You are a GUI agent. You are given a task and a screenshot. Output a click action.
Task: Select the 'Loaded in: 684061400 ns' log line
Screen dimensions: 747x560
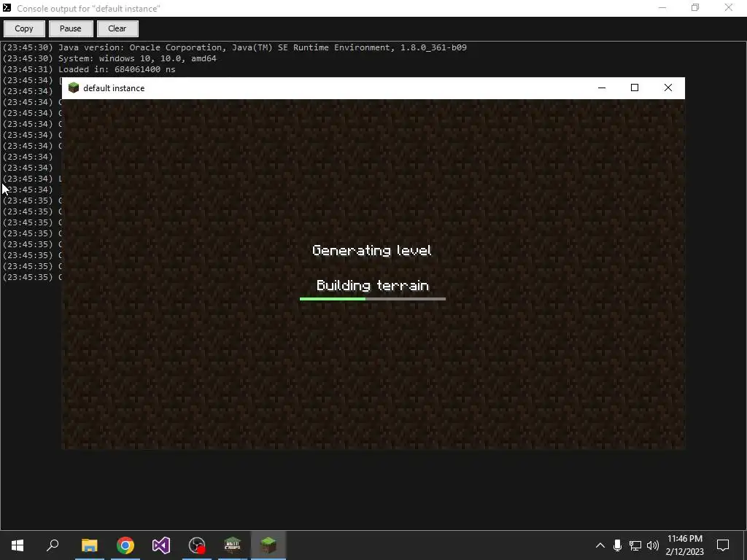(89, 69)
